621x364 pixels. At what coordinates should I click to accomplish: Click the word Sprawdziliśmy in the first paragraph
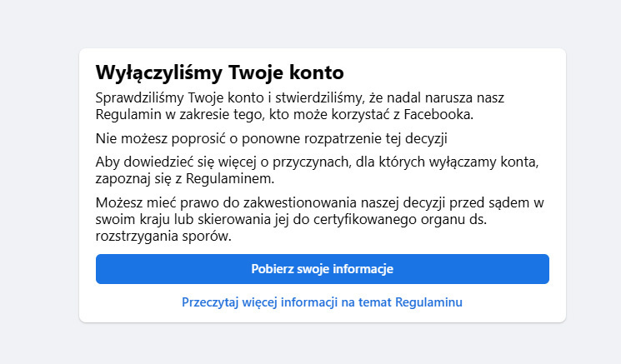[138, 97]
